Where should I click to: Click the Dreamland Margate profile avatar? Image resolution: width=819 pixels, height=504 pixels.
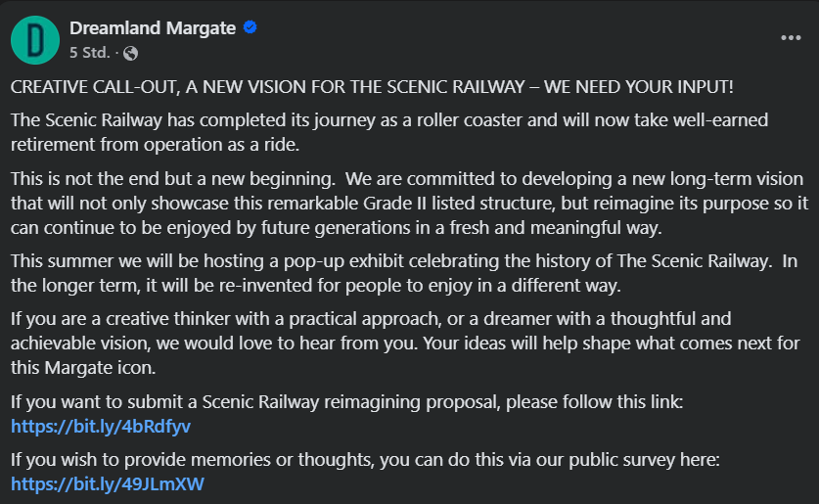(34, 40)
